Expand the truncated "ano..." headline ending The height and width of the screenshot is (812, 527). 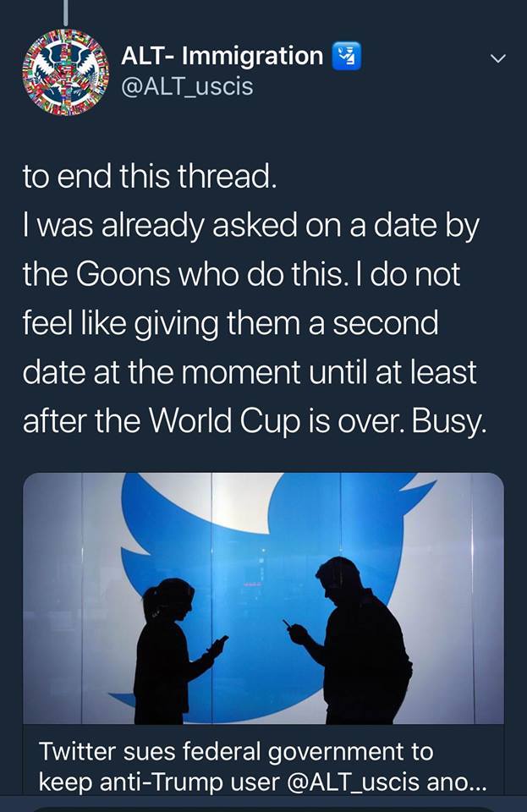[457, 781]
